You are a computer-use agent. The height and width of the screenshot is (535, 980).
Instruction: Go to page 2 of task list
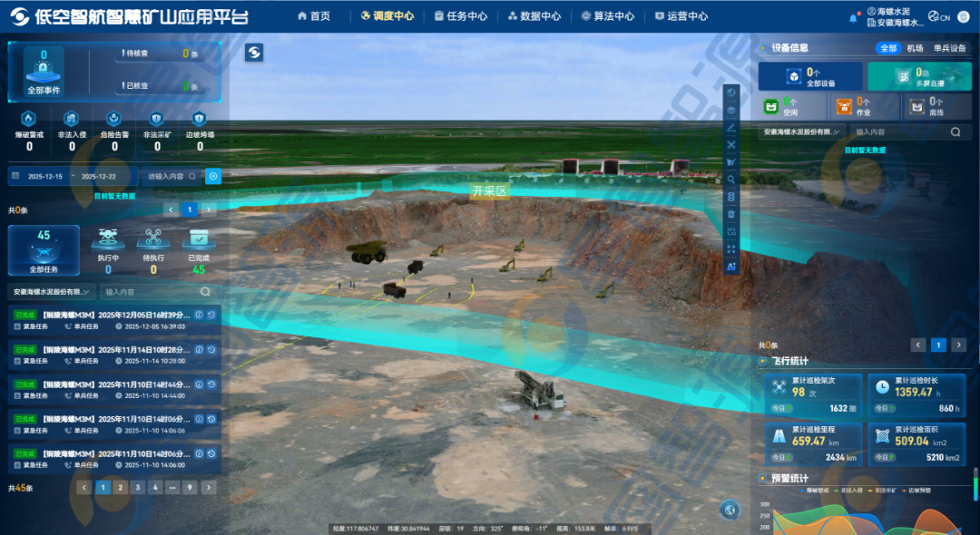[121, 488]
